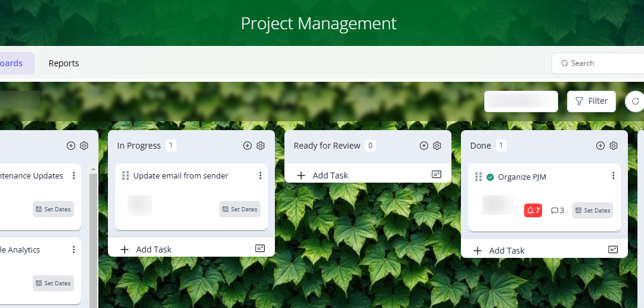Click the Done column title
Screen dimensions: 644x308
[481, 146]
